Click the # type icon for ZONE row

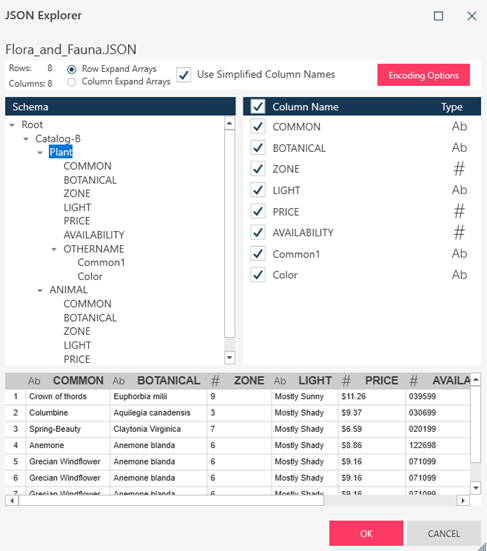[x=459, y=169]
